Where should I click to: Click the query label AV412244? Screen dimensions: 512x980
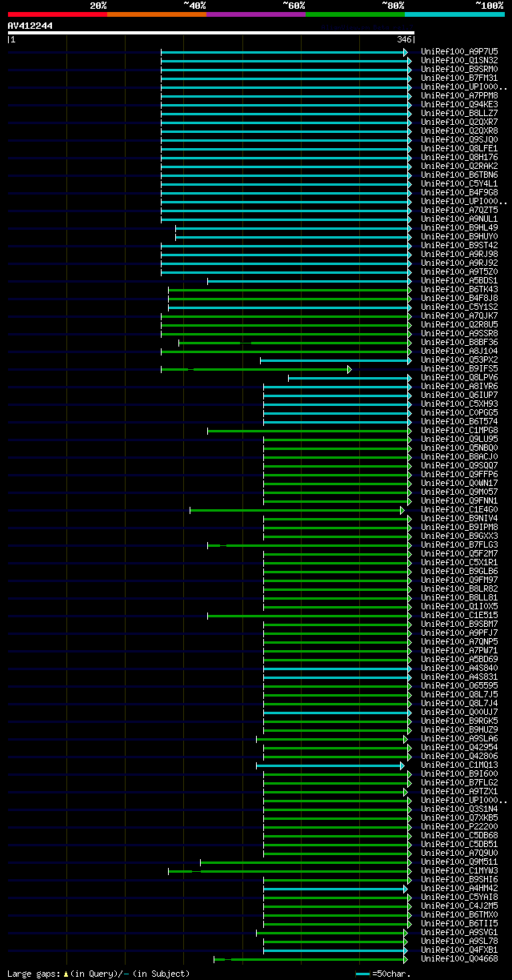pyautogui.click(x=30, y=26)
